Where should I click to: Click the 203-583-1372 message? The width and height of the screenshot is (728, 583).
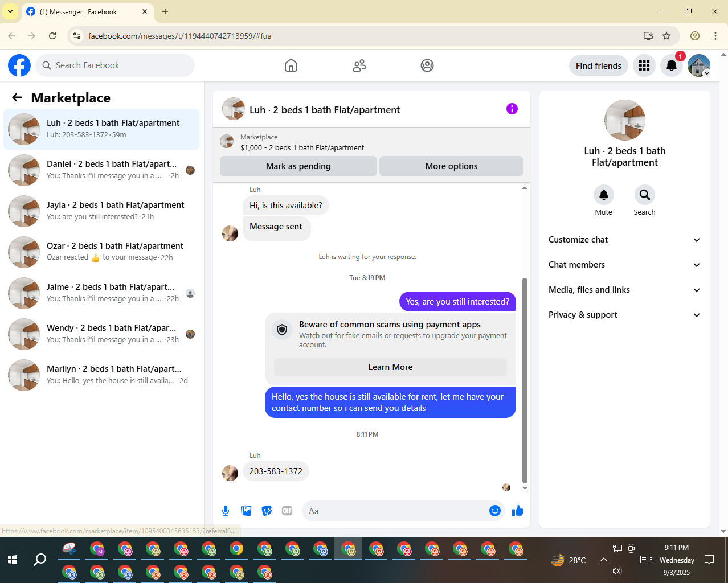(x=276, y=471)
